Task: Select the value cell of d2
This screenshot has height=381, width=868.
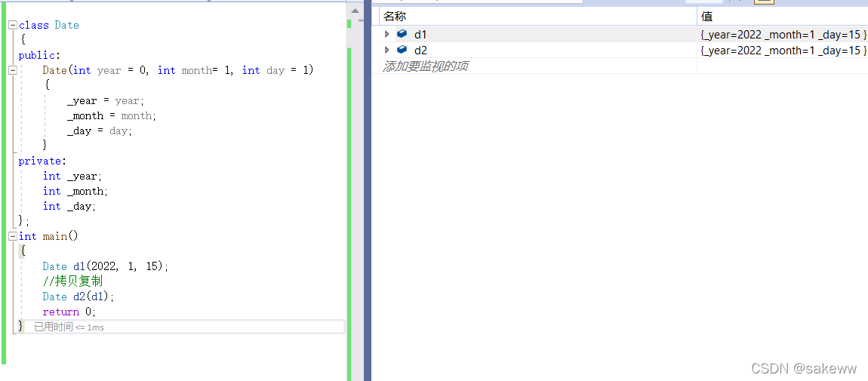Action: coord(783,51)
